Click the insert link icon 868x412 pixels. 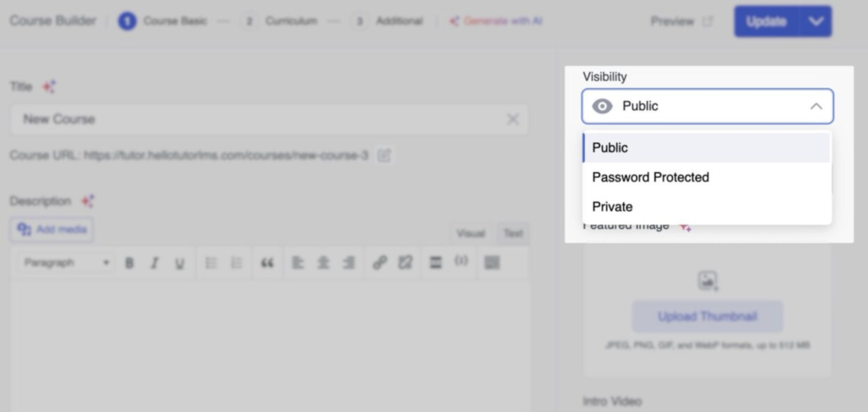click(x=380, y=264)
